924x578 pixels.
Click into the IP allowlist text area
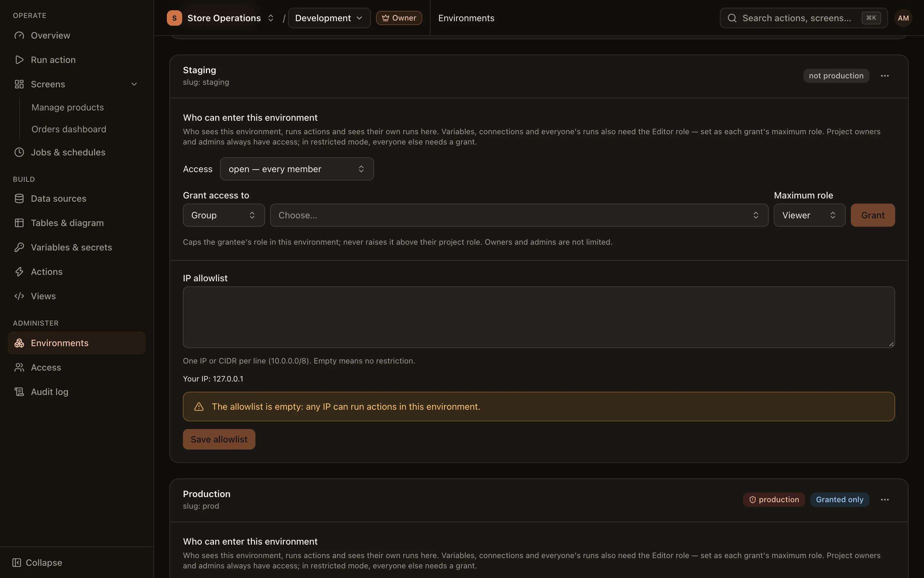pos(539,317)
